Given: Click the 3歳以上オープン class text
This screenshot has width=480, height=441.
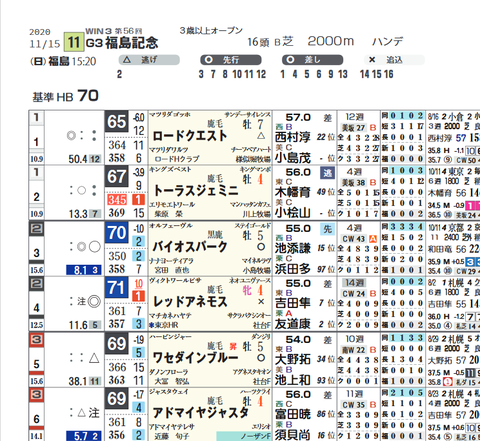Looking at the screenshot, I should pos(211,30).
